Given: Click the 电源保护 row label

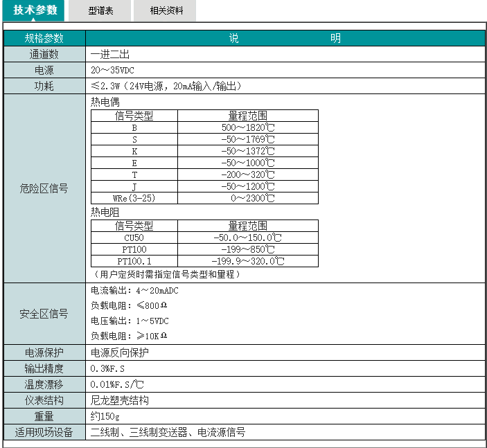Looking at the screenshot, I should point(44,352).
